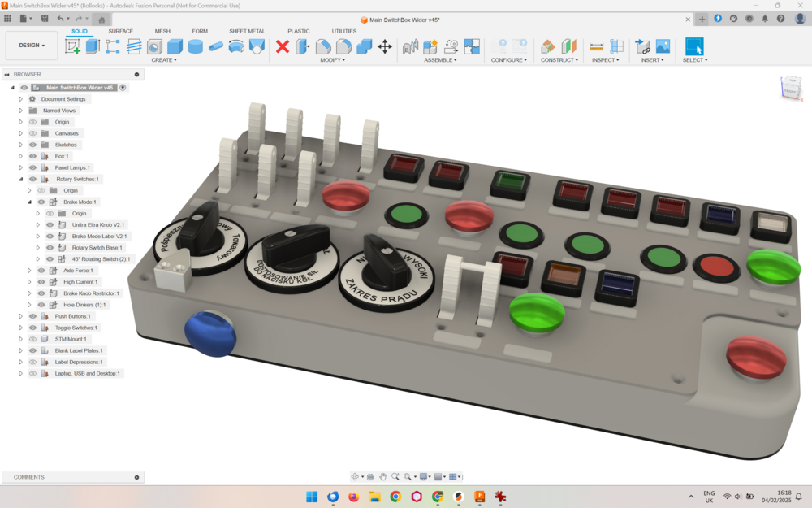Click the ViewCube in the corner
The width and height of the screenshot is (812, 508).
coord(789,88)
